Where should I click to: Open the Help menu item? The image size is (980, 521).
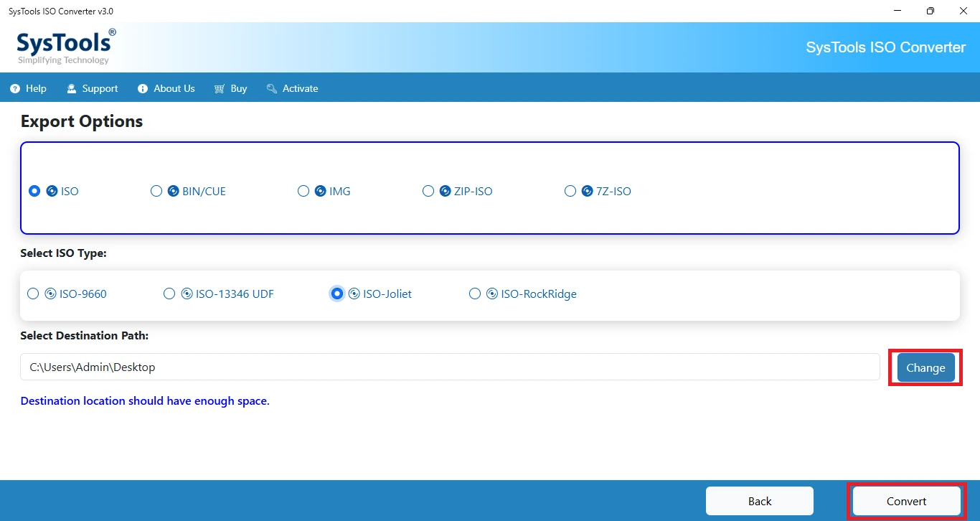[29, 89]
